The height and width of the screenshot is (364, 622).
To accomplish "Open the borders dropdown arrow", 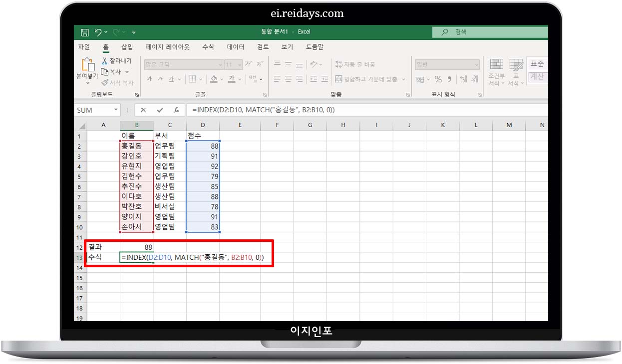I will tap(200, 80).
